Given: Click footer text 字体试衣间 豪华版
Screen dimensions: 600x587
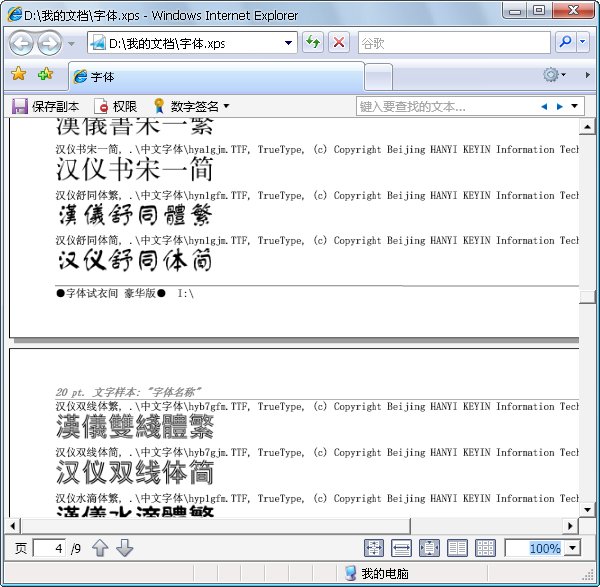Looking at the screenshot, I should click(111, 294).
